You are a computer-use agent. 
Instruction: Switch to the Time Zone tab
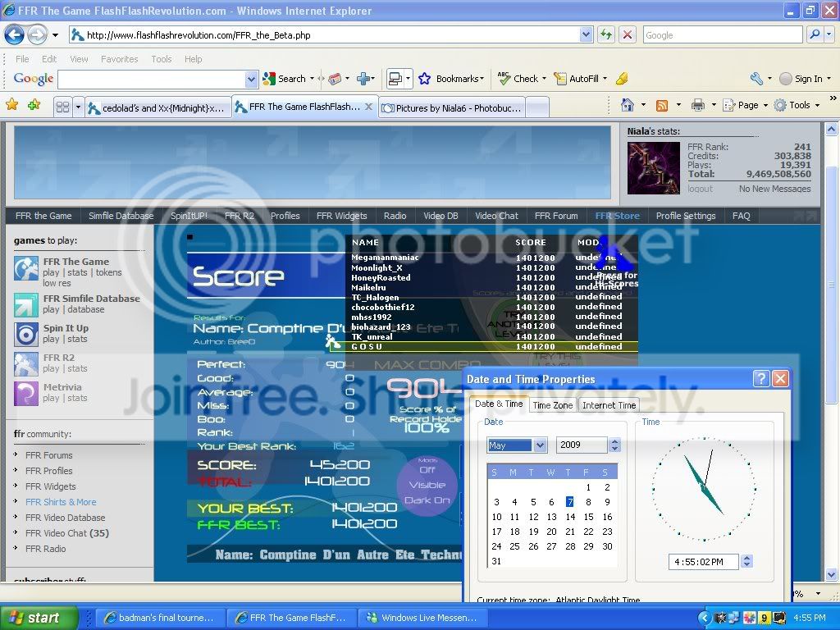point(552,405)
